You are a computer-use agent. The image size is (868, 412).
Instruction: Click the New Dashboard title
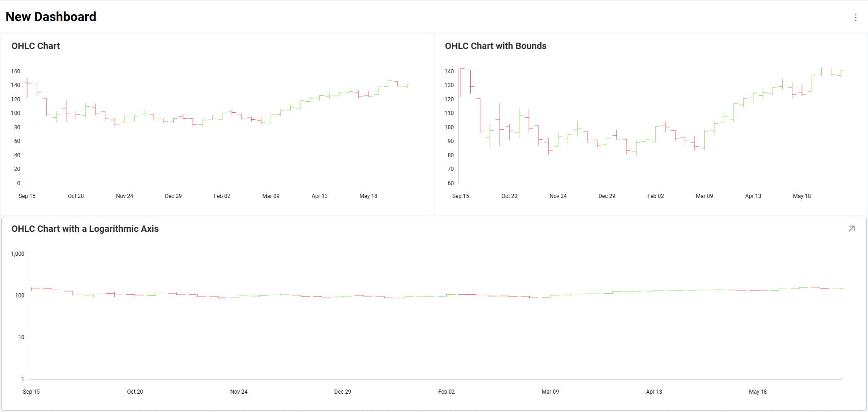point(51,17)
